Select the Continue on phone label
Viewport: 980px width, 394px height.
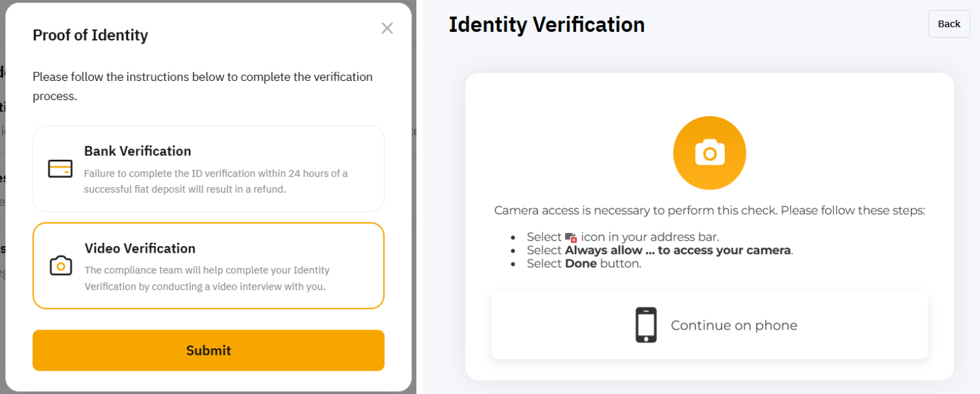[x=734, y=326]
